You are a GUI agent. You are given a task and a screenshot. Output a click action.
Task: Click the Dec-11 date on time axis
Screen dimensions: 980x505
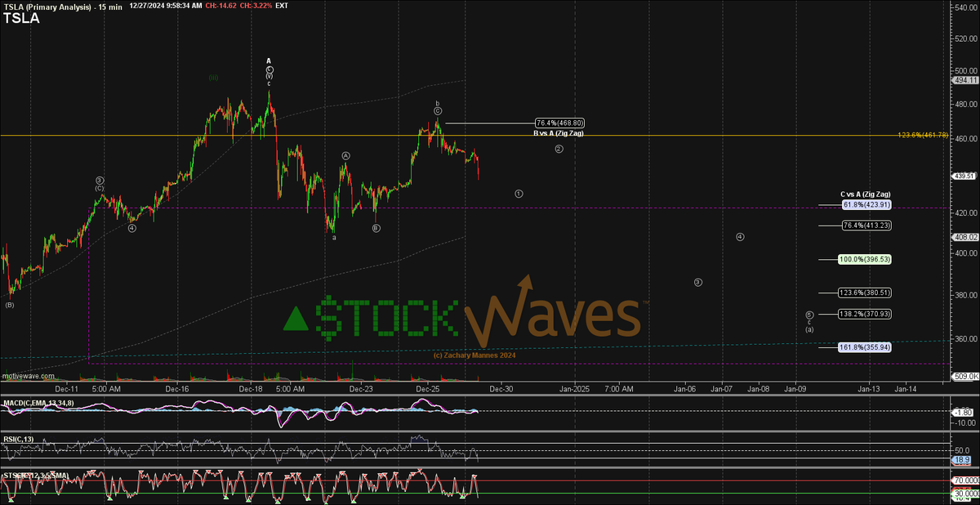tap(66, 389)
